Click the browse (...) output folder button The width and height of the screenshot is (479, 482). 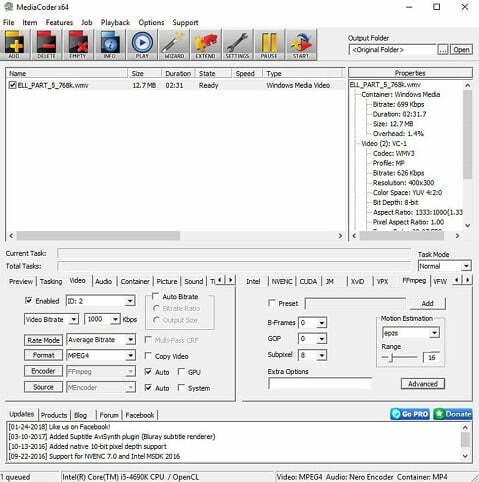pyautogui.click(x=443, y=50)
